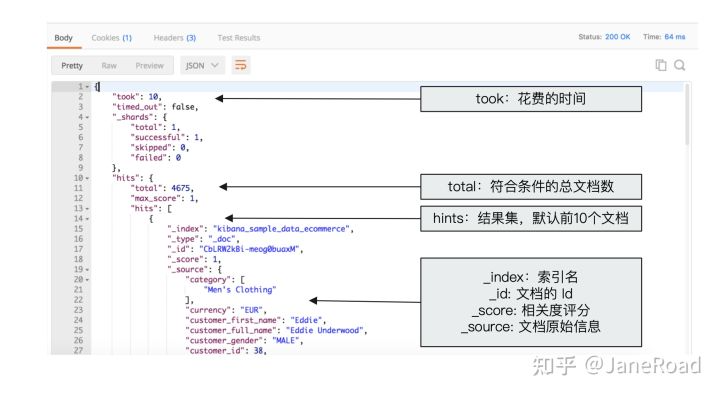Click the "timed_out": false line
Screen dimensions: 720x394
tap(155, 107)
